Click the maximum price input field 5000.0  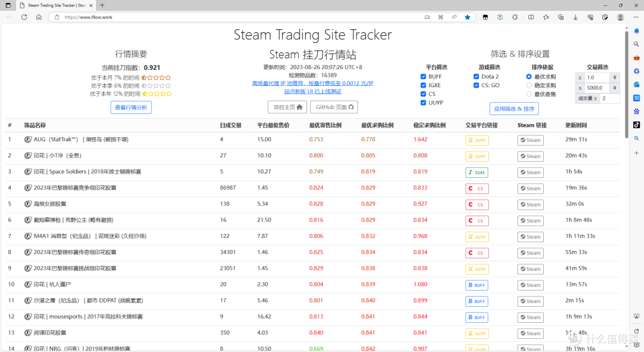coord(597,88)
